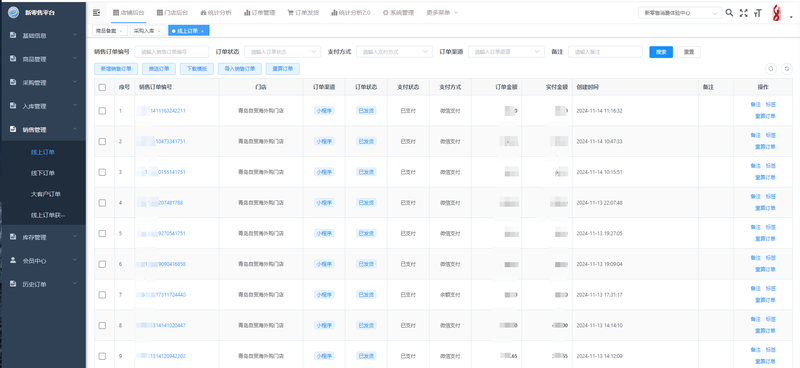
Task: Open the 订单渠道 dropdown filter
Action: pyautogui.click(x=507, y=52)
